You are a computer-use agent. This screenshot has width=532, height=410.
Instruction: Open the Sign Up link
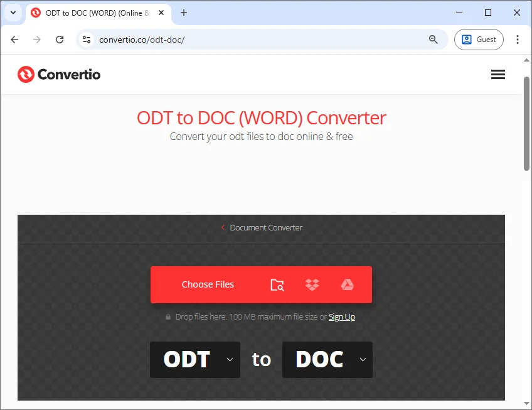pyautogui.click(x=342, y=316)
